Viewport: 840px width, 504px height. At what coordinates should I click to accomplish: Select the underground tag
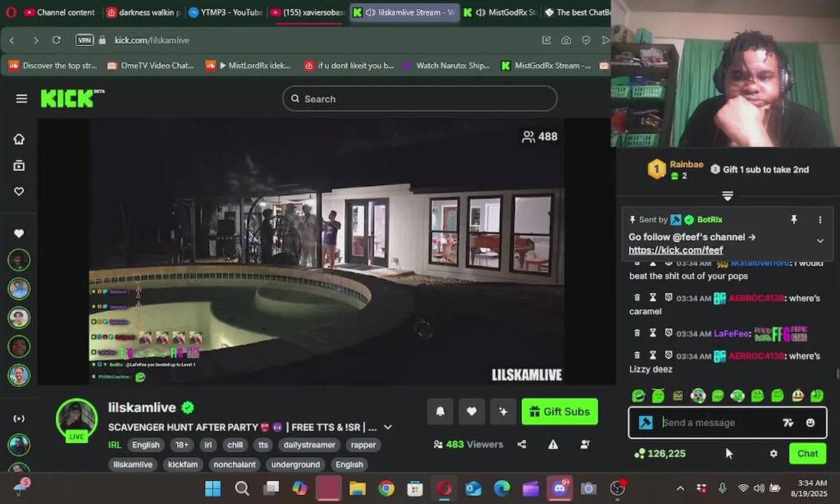[x=295, y=464]
